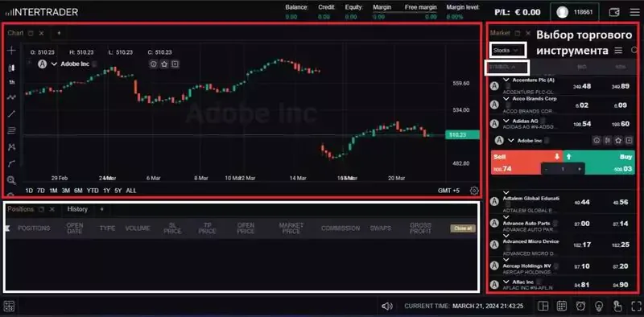Buy Adobe Inc at 509.03

[599, 163]
